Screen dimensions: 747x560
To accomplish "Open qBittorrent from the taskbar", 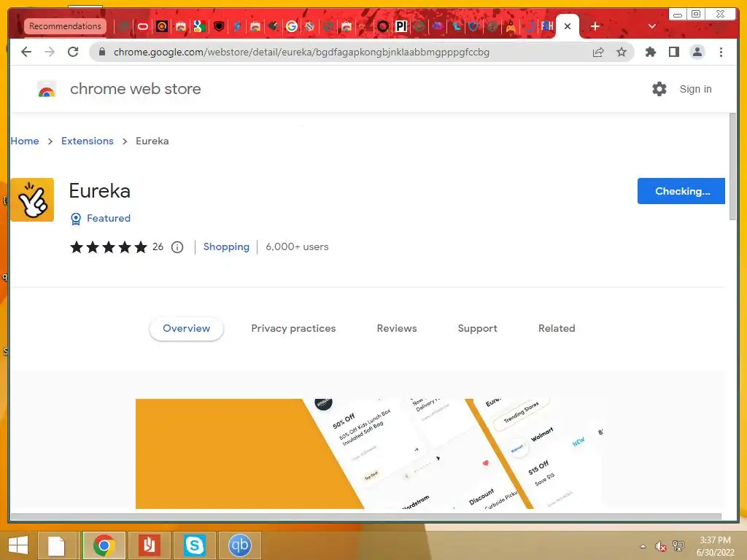I will tap(239, 545).
